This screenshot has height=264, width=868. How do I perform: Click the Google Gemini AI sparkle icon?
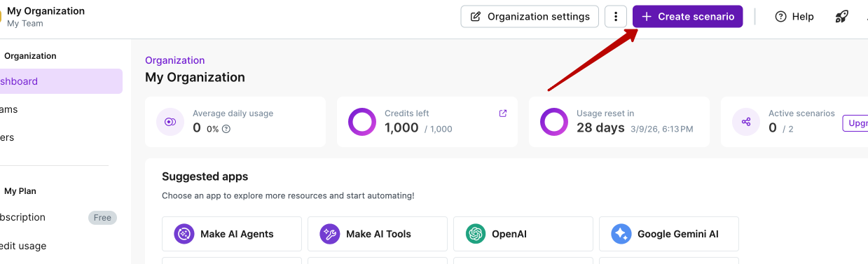(621, 234)
